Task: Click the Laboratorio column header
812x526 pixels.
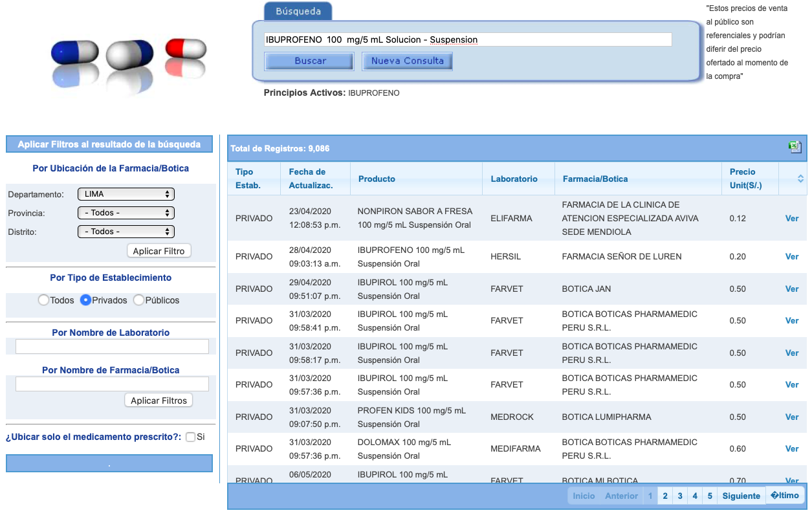Action: (x=518, y=179)
